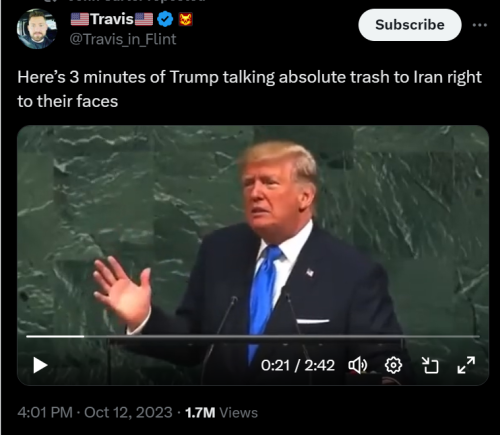
Task: Click the Travis display name
Action: [x=112, y=19]
